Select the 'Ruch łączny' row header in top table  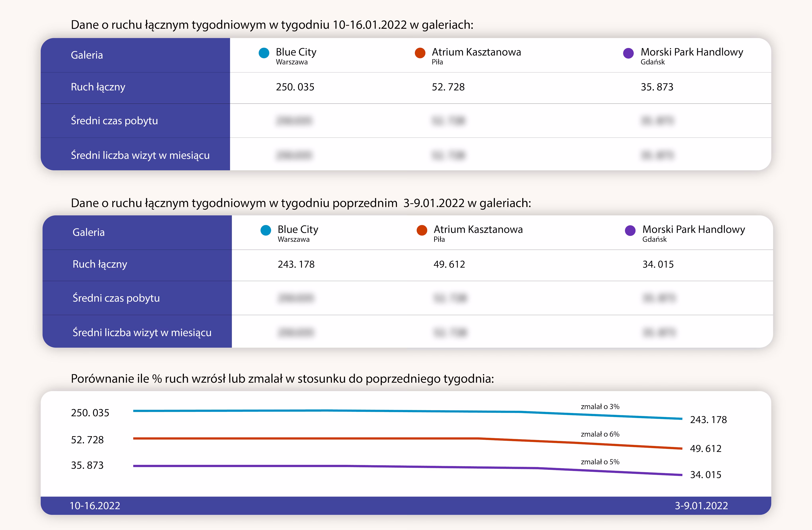click(98, 87)
